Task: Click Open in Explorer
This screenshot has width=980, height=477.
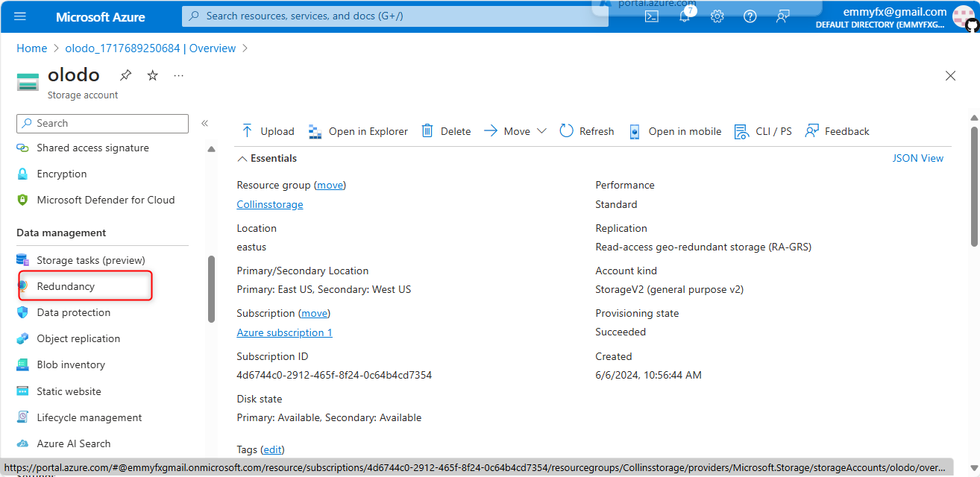Action: click(x=358, y=131)
